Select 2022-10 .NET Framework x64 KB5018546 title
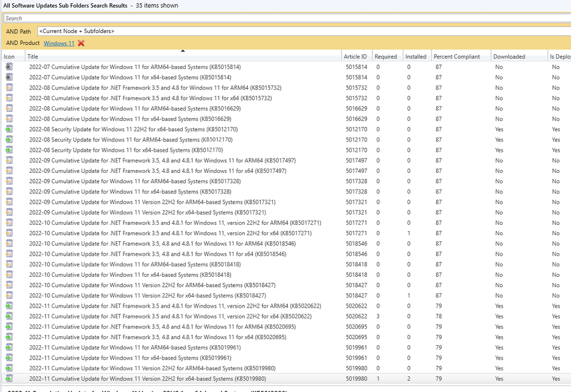 158,254
